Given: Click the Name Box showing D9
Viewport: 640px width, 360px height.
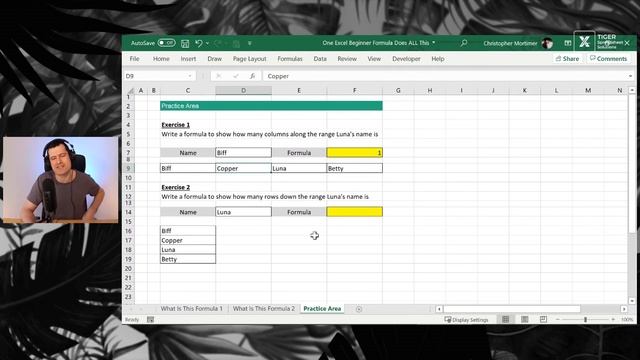Looking at the screenshot, I should [x=155, y=76].
